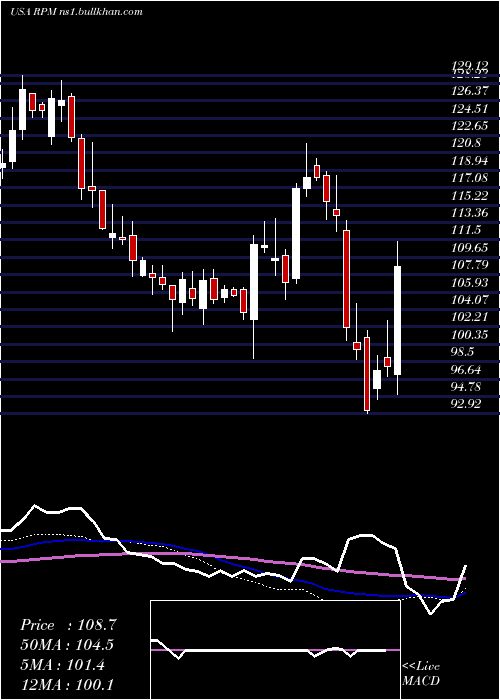Viewport: 500px width, 700px height.
Task: Click the 111.5 price axis label
Action: [x=466, y=230]
